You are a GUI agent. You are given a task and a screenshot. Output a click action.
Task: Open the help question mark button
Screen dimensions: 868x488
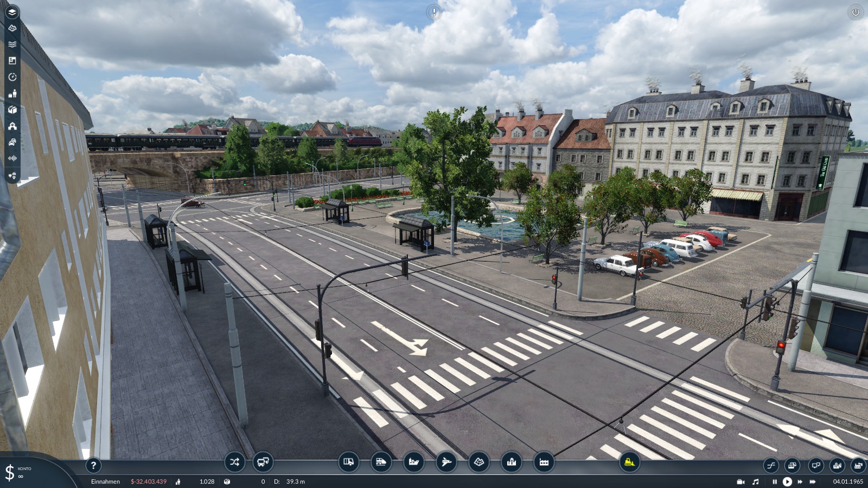93,465
